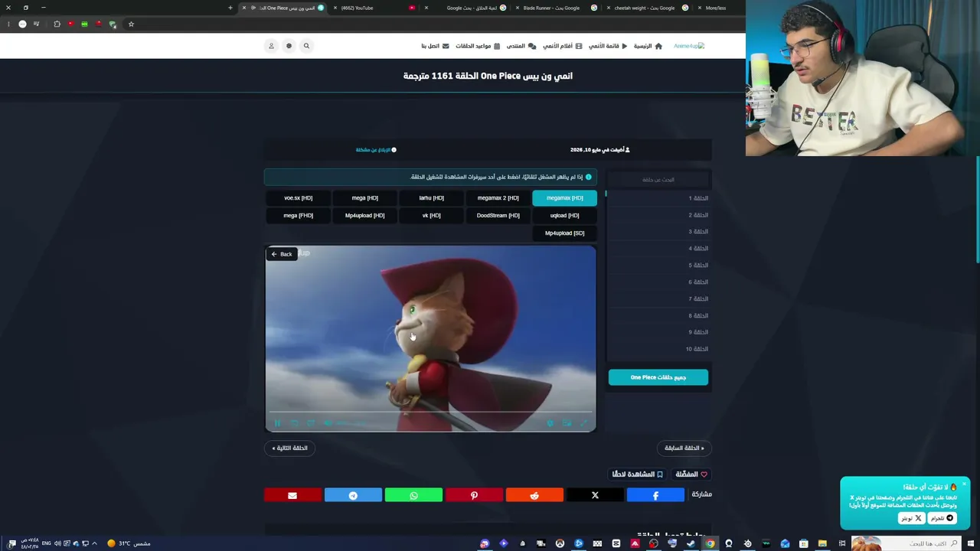980x551 pixels.
Task: Select the megamax [HD] server
Action: pos(564,198)
